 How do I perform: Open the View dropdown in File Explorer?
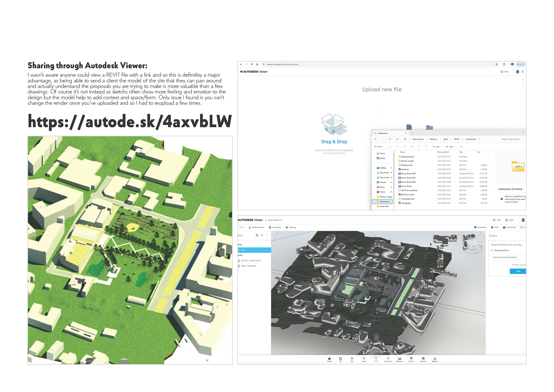point(450,147)
